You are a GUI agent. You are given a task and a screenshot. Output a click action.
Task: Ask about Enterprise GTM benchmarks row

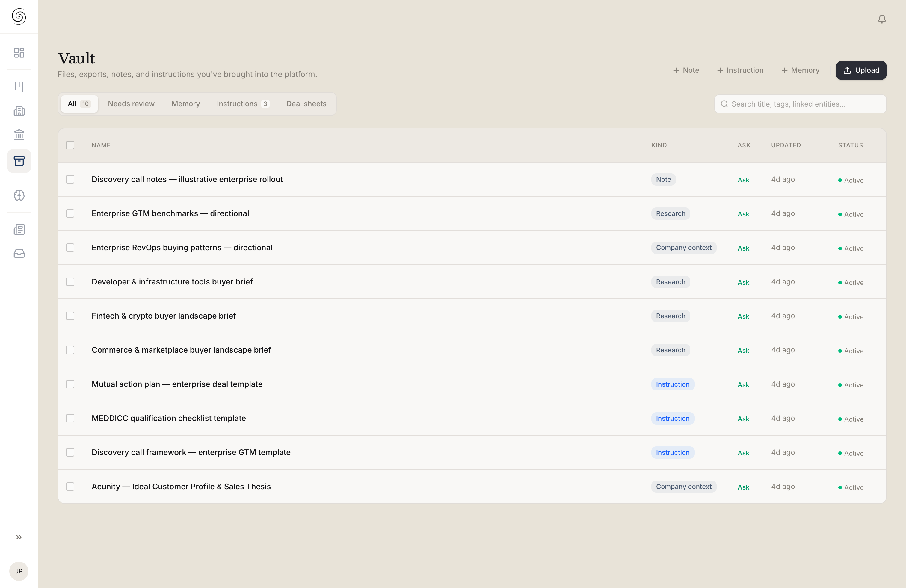[743, 214]
